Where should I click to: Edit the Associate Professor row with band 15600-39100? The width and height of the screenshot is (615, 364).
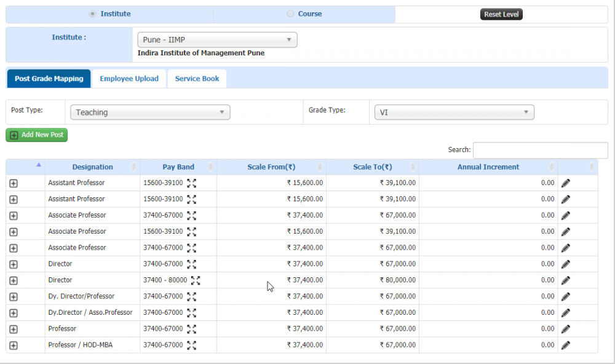coord(566,232)
